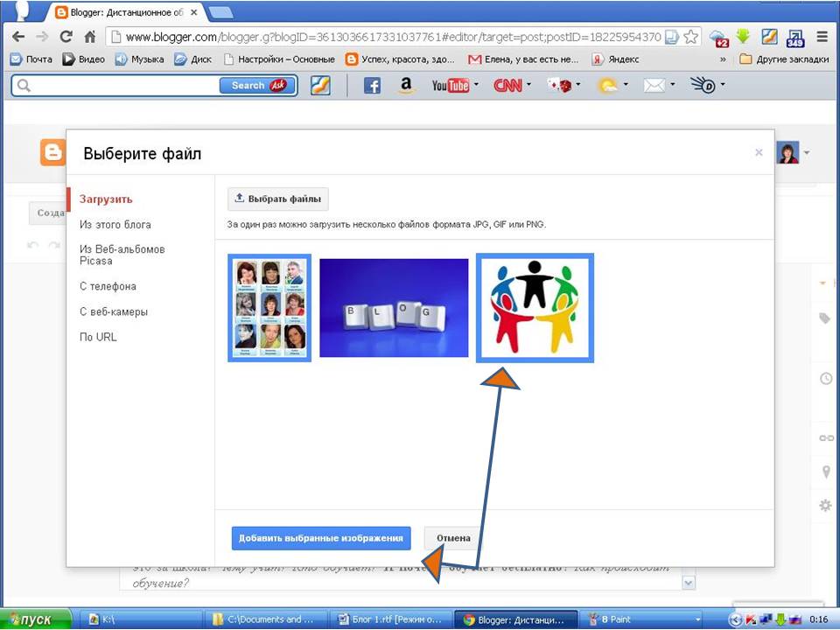Click the weather sun toolbar icon
The width and height of the screenshot is (840, 630).
pos(607,85)
